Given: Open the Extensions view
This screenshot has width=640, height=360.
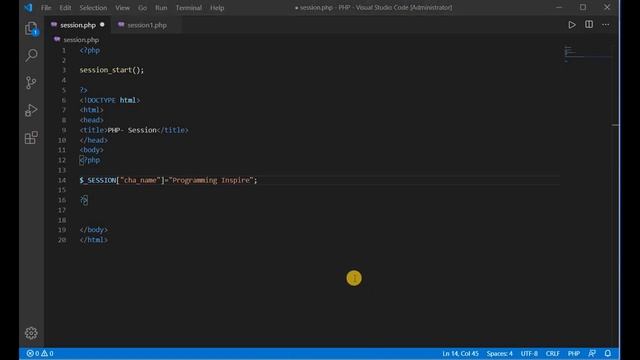Looking at the screenshot, I should pyautogui.click(x=31, y=138).
